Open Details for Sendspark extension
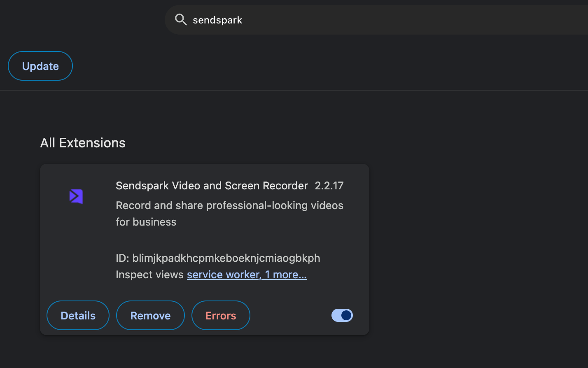The image size is (588, 368). (x=78, y=315)
